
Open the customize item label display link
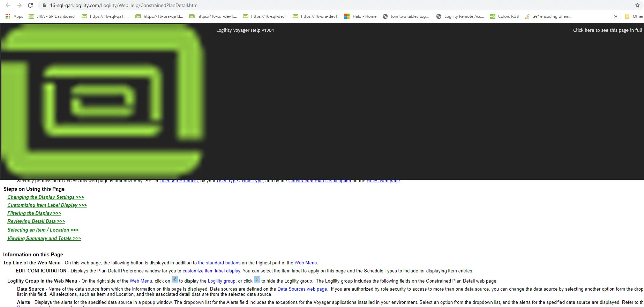coord(211,271)
